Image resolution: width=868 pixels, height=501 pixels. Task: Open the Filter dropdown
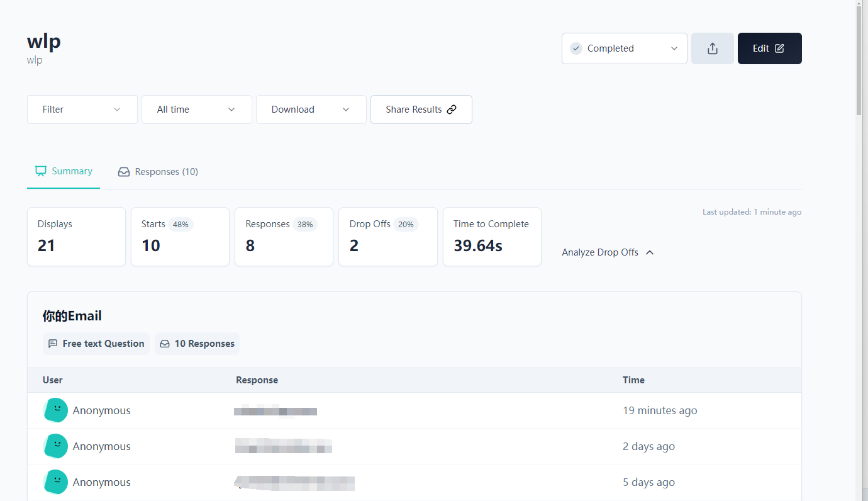click(x=82, y=110)
